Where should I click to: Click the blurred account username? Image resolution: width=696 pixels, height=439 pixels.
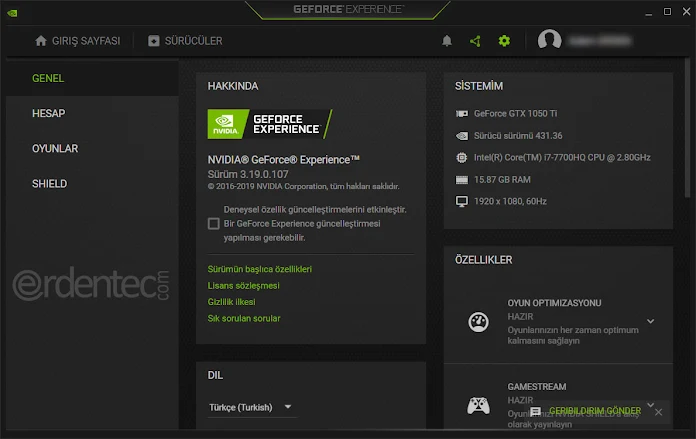point(600,41)
